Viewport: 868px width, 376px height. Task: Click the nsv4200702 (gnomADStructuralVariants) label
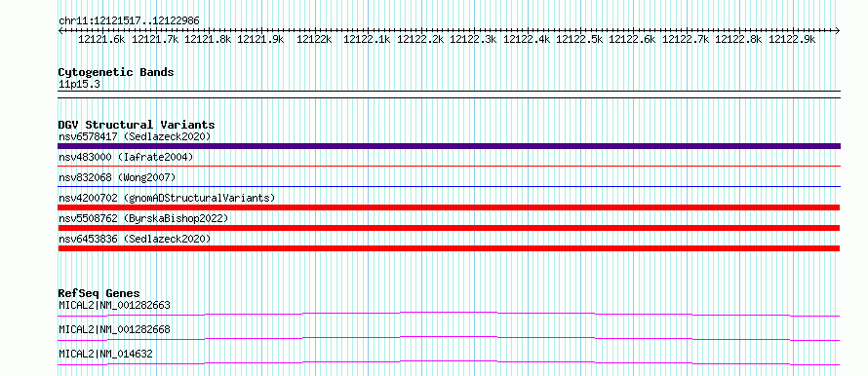click(x=167, y=198)
